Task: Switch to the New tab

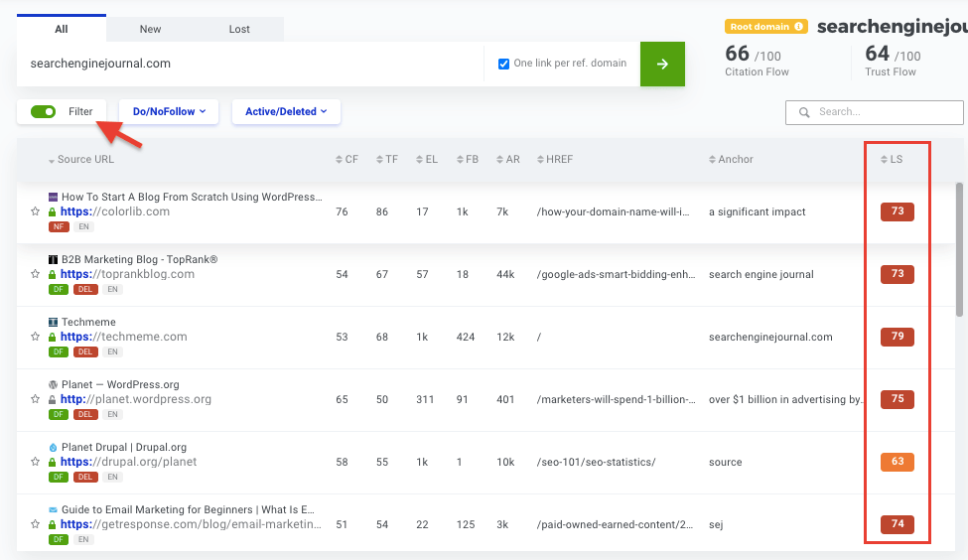Action: 150,29
